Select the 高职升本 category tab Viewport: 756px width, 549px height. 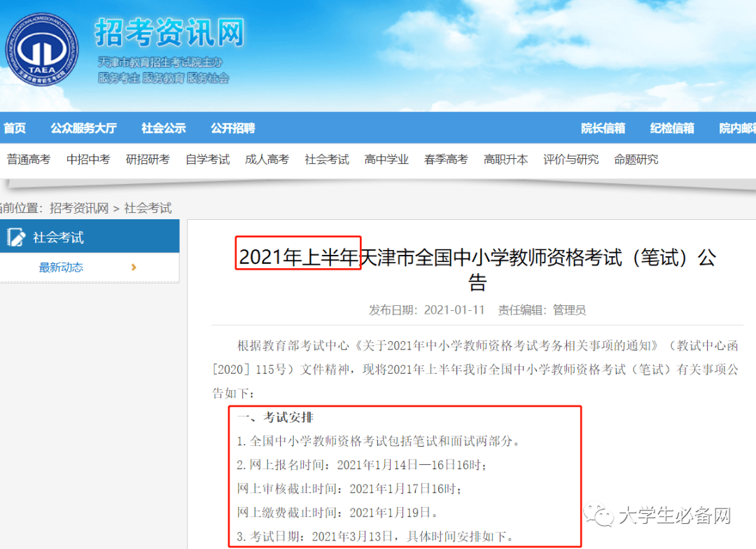pos(506,160)
